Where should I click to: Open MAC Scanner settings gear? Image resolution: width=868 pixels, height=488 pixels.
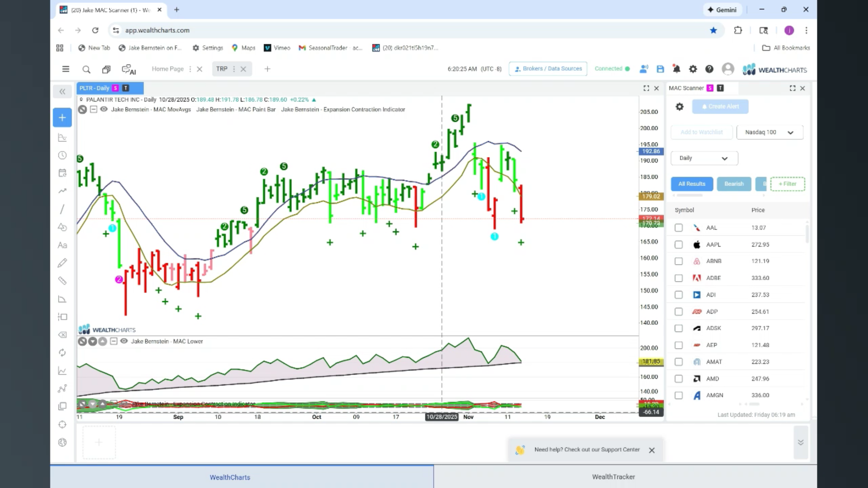(x=679, y=107)
